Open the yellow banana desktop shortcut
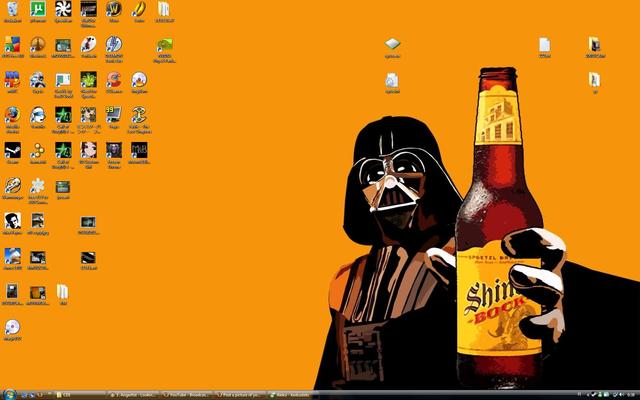The height and width of the screenshot is (400, 640). click(x=139, y=9)
